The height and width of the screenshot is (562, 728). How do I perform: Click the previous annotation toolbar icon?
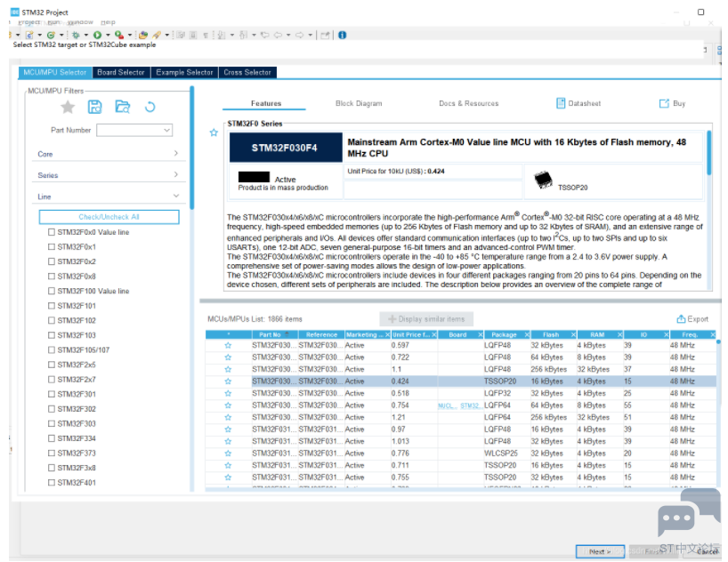click(243, 36)
